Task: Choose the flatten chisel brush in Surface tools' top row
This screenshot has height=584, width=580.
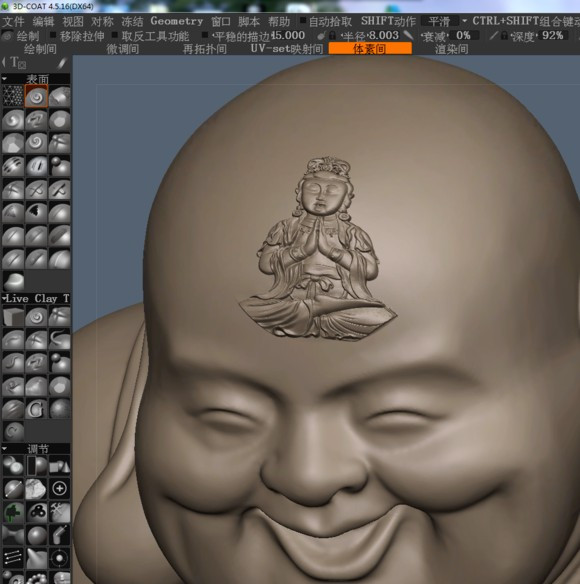Action: tap(59, 96)
